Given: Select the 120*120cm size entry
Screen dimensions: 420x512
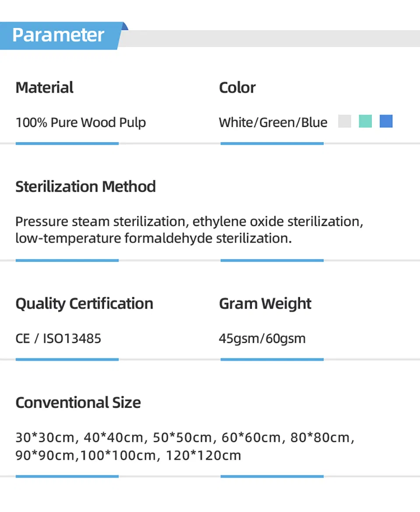Looking at the screenshot, I should tap(203, 456).
